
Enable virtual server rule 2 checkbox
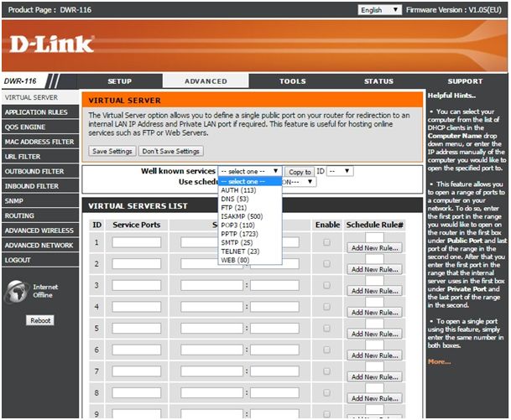[326, 264]
